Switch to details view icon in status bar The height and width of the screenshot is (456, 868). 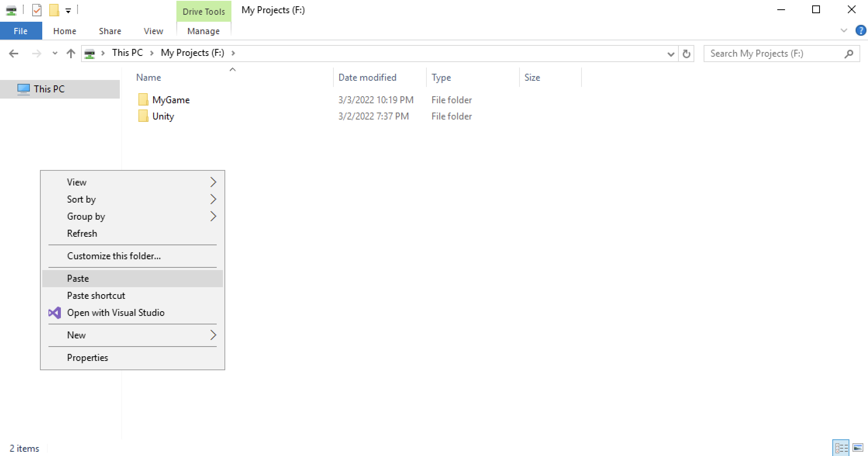point(841,448)
